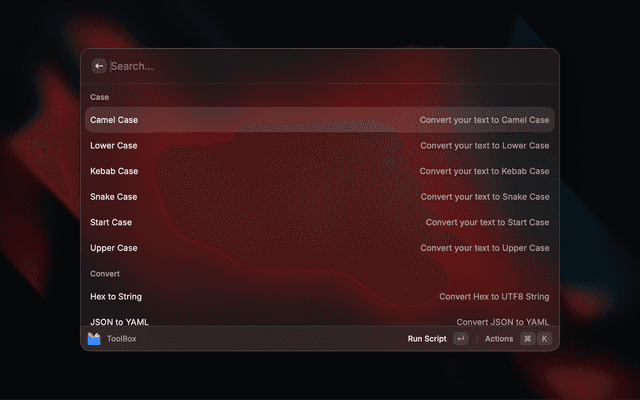The width and height of the screenshot is (640, 400).
Task: Choose the Snake Case item
Action: pos(320,197)
